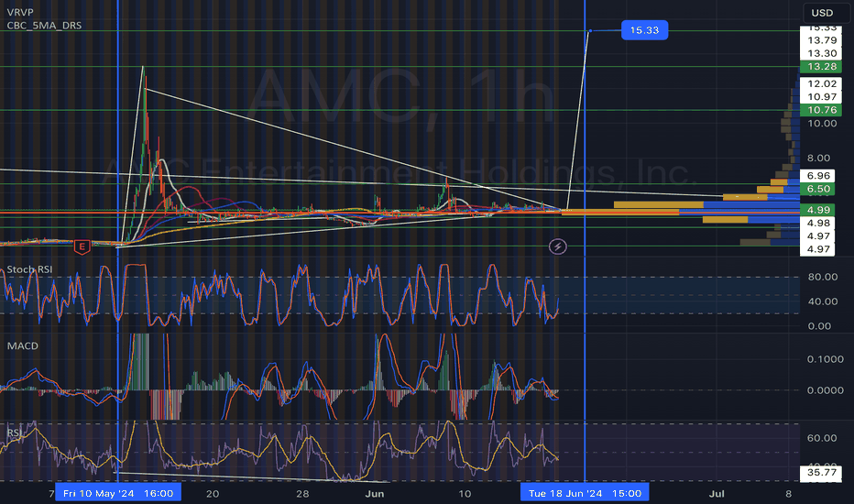Screen dimensions: 854x504
Task: Click the MACD pane title
Action: point(22,346)
